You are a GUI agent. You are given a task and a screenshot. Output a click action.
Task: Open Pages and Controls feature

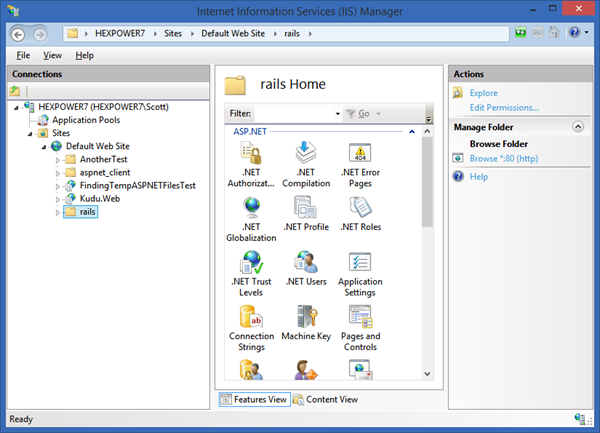[360, 329]
